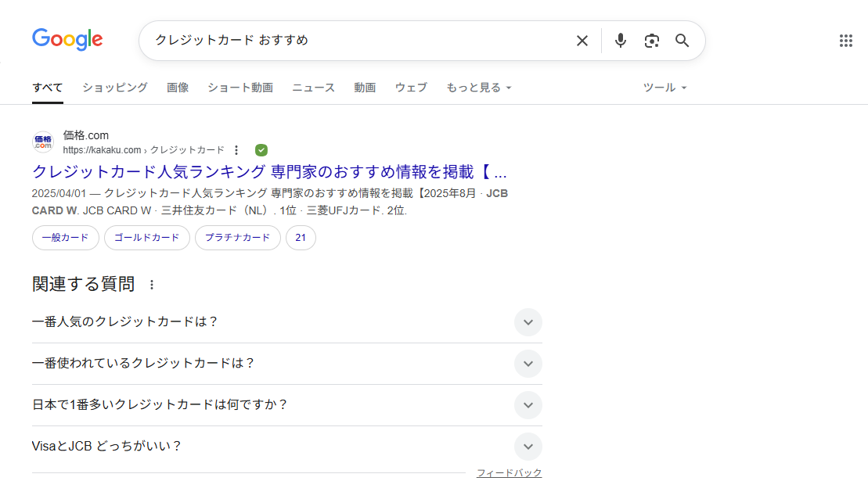The width and height of the screenshot is (868, 499).
Task: Click the 価格.com site name
Action: [86, 135]
